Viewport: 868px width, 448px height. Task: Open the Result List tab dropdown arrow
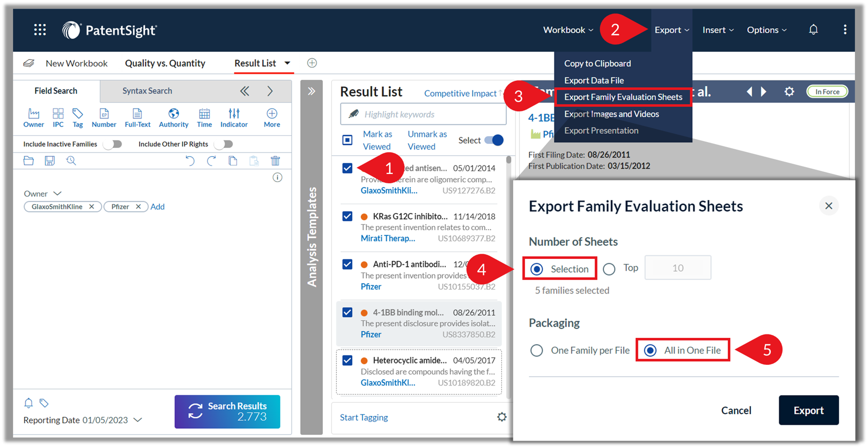(287, 63)
